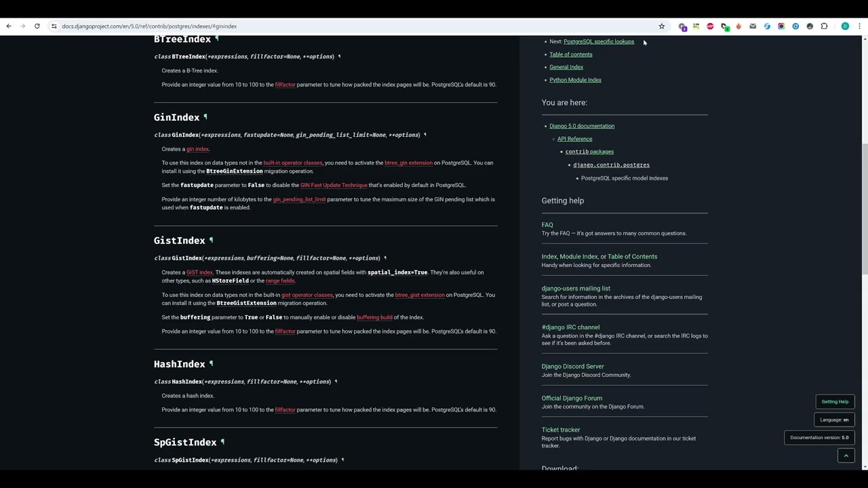
Task: Open the gist operator classes link
Action: pos(307,295)
